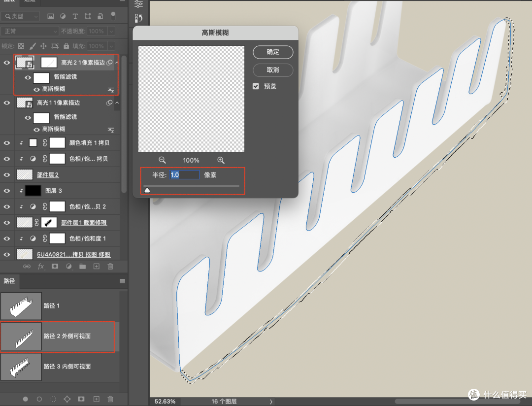The image size is (532, 406).
Task: Lock image pixels brush icon
Action: (33, 46)
